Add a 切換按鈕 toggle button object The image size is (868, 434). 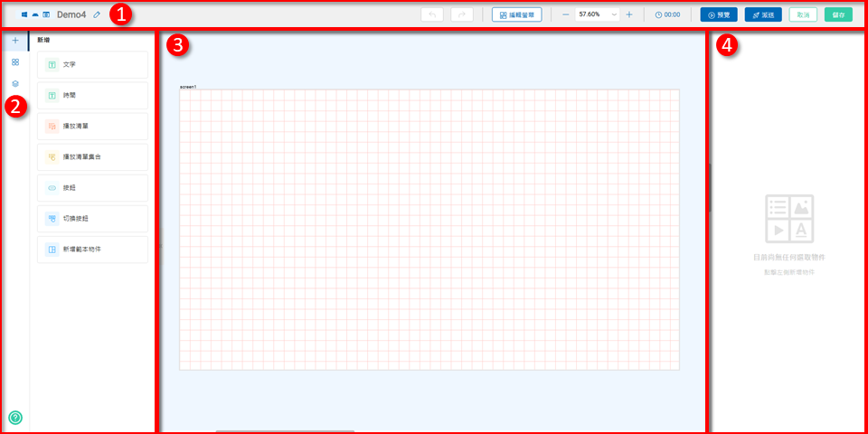[x=92, y=219]
